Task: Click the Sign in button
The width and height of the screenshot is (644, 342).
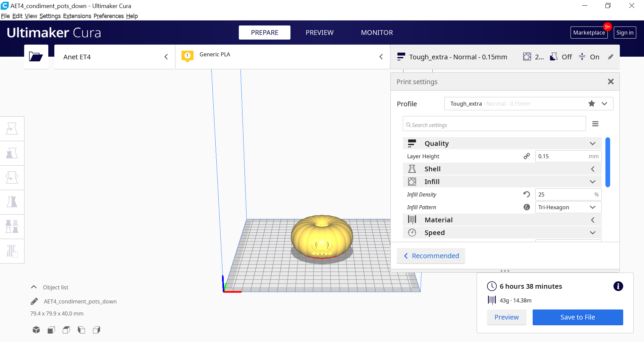Action: [x=625, y=33]
